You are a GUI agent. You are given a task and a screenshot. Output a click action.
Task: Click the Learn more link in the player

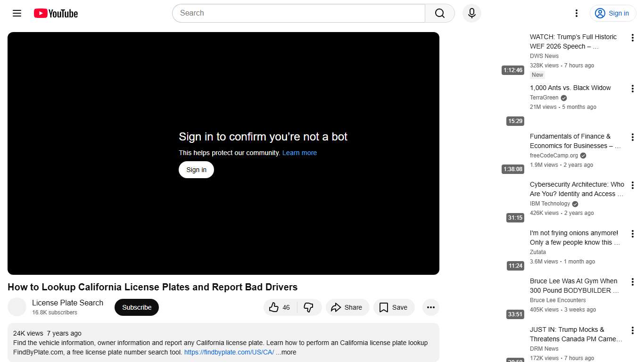click(299, 152)
